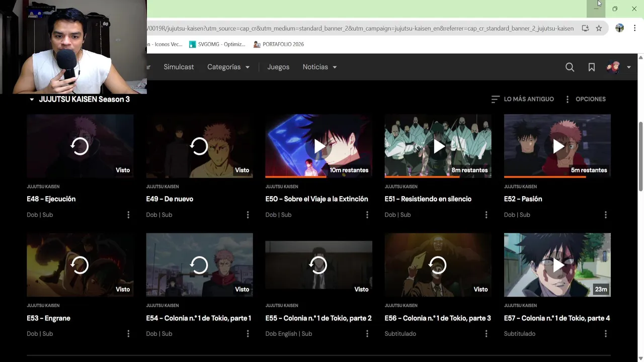Open more options for E57 episode

pyautogui.click(x=605, y=333)
